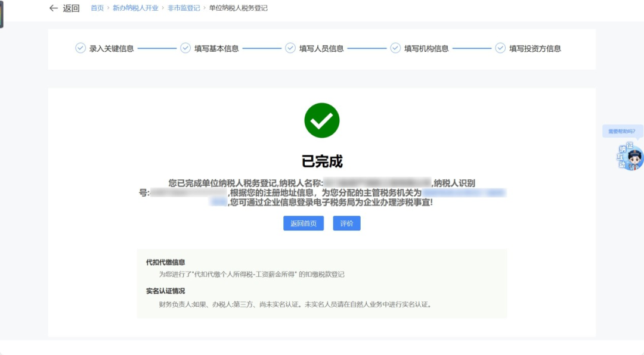
Task: Select the 填写基本信息 step label
Action: pyautogui.click(x=216, y=49)
